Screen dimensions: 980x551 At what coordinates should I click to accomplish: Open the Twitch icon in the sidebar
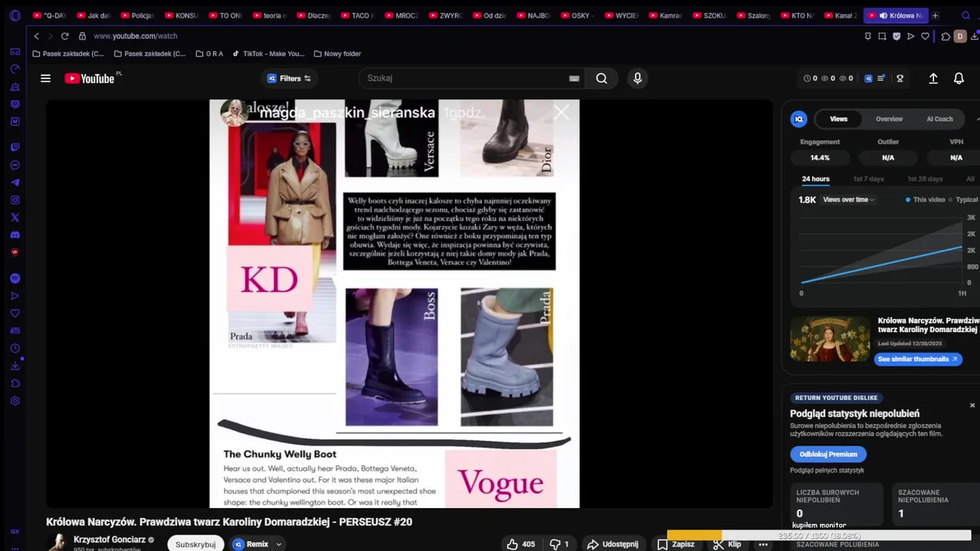click(15, 147)
